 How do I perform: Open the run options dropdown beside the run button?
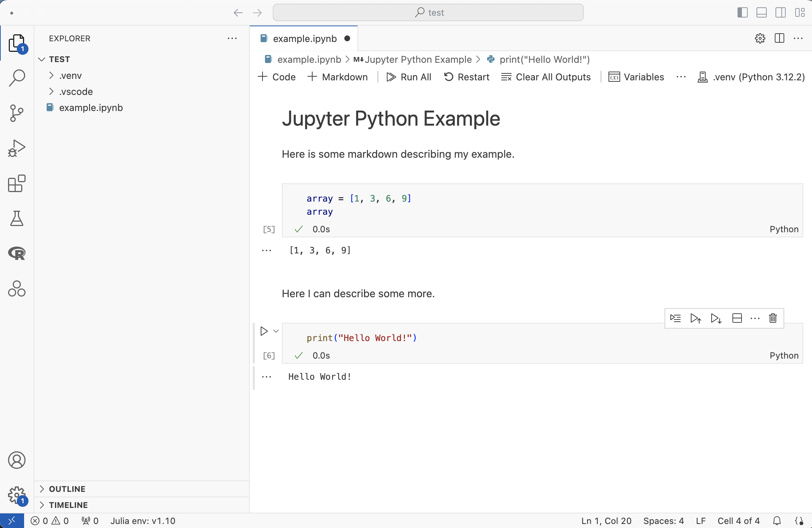tap(276, 331)
